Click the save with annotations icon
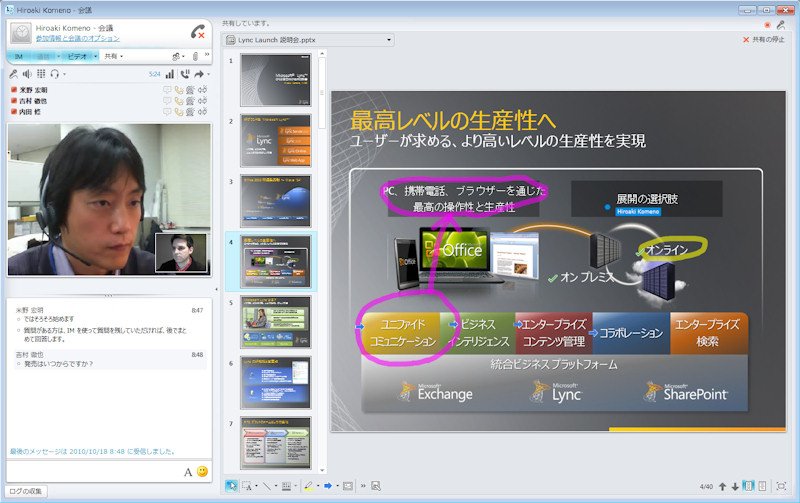The width and height of the screenshot is (800, 503). (x=376, y=486)
